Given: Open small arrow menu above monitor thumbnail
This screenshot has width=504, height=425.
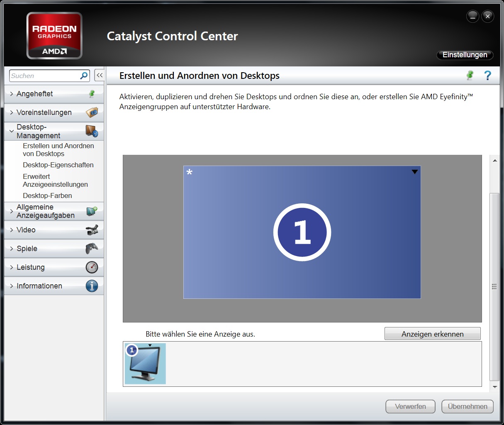Looking at the screenshot, I should click(x=150, y=345).
